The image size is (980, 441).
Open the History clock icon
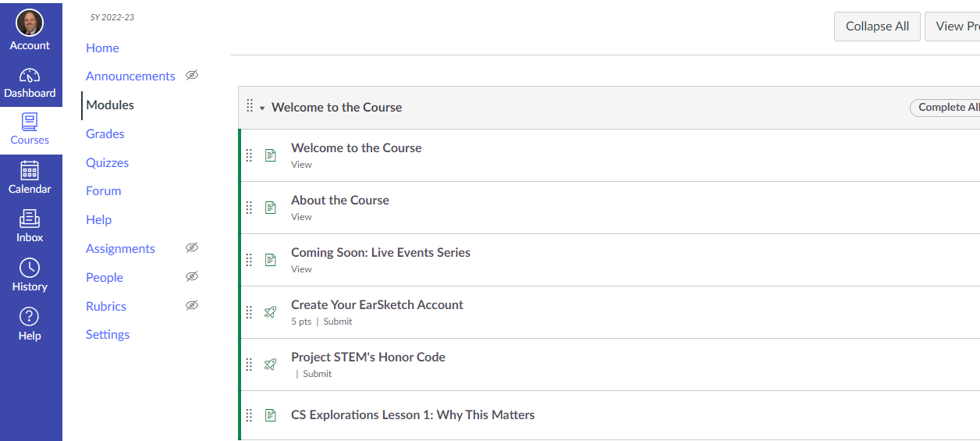tap(30, 269)
